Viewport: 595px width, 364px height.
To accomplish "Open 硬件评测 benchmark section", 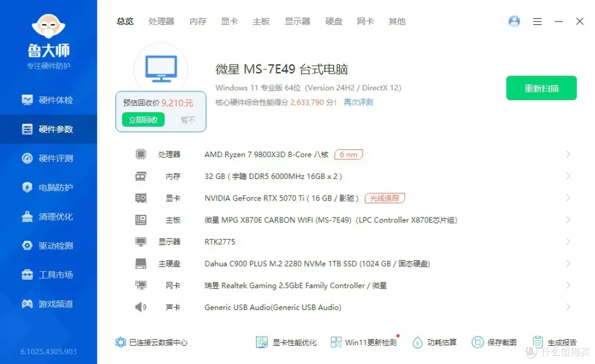I will point(48,158).
